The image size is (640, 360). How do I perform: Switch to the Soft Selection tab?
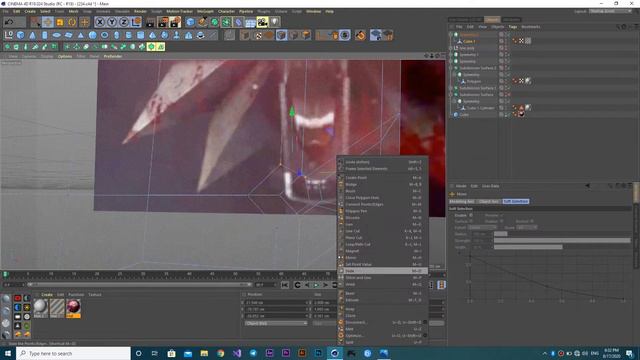tap(516, 202)
